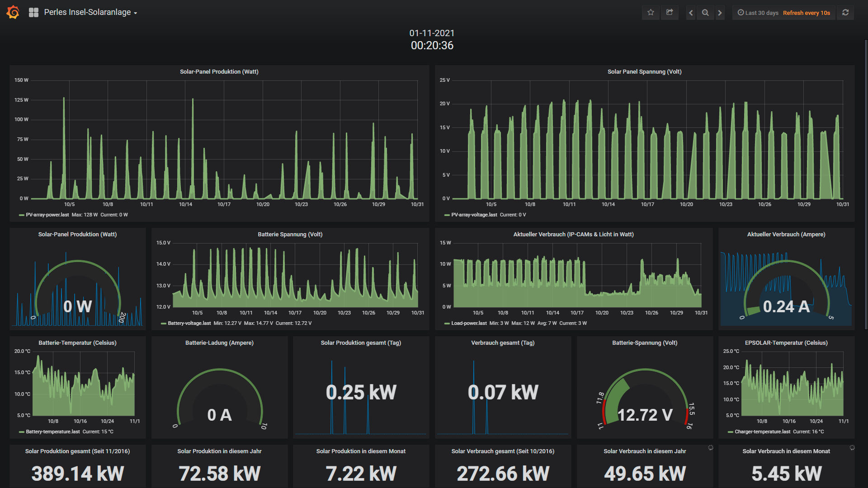The image size is (868, 488).
Task: Click the Batterie-Ladung (Ampere) panel title
Action: pos(219,343)
